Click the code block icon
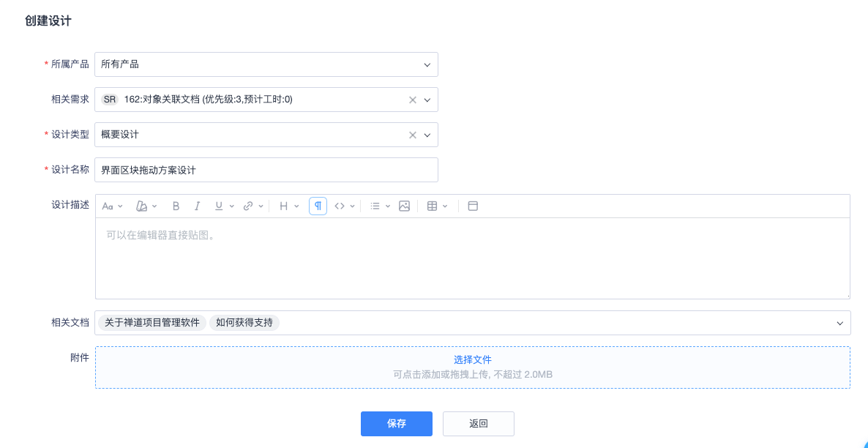 340,206
